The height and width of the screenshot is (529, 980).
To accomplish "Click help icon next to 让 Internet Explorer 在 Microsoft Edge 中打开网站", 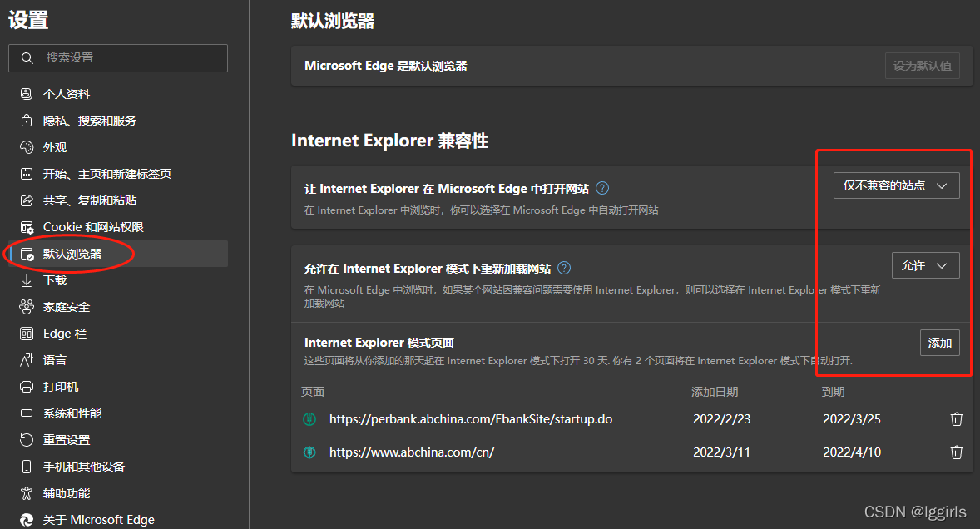I will [x=602, y=188].
